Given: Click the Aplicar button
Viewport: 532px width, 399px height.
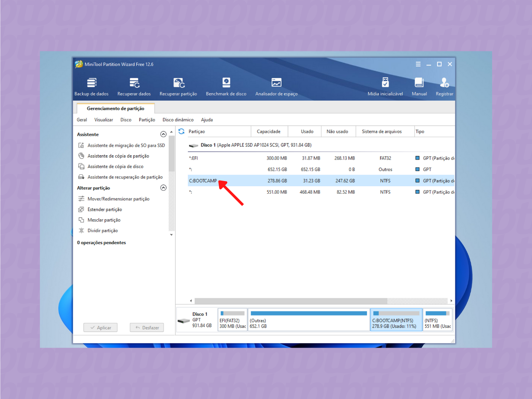Looking at the screenshot, I should (100, 328).
